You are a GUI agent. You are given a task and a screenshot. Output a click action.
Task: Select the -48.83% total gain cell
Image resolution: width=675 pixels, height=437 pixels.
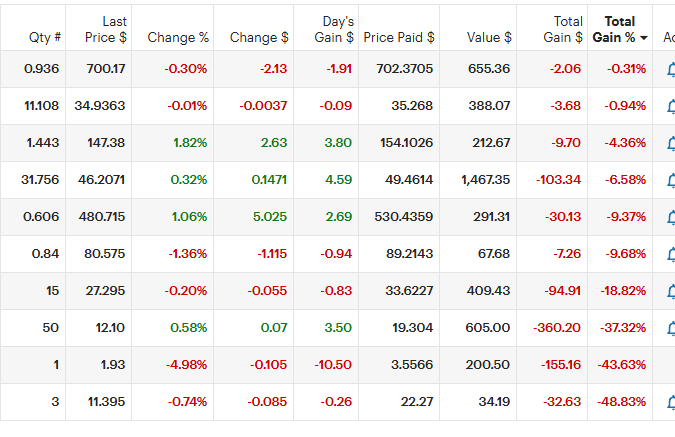pyautogui.click(x=620, y=402)
